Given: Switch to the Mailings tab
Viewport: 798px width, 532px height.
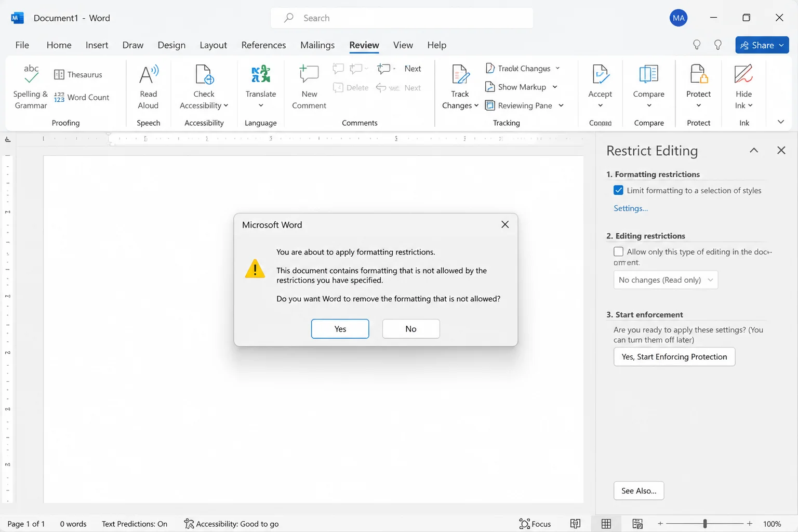Looking at the screenshot, I should (317, 45).
